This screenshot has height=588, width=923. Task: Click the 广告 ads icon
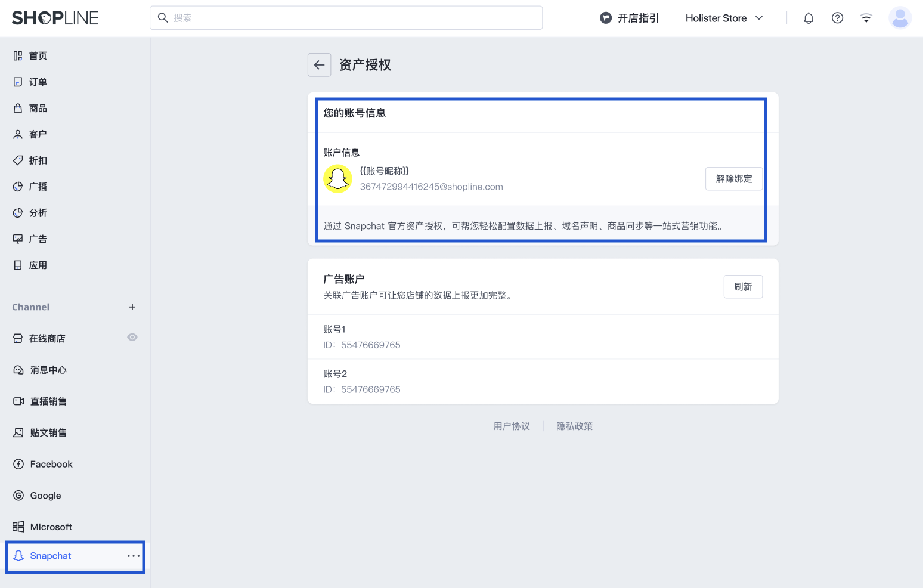point(18,239)
